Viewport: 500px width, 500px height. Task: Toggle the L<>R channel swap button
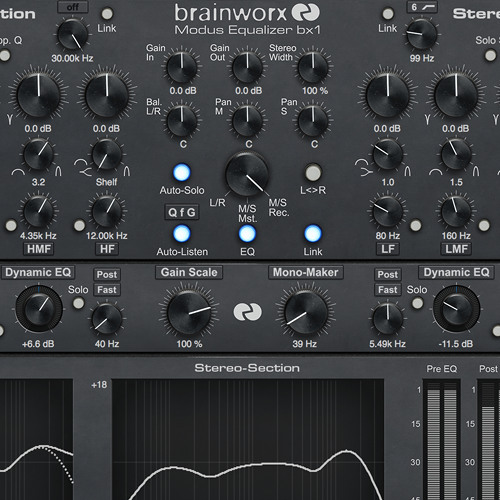click(313, 172)
